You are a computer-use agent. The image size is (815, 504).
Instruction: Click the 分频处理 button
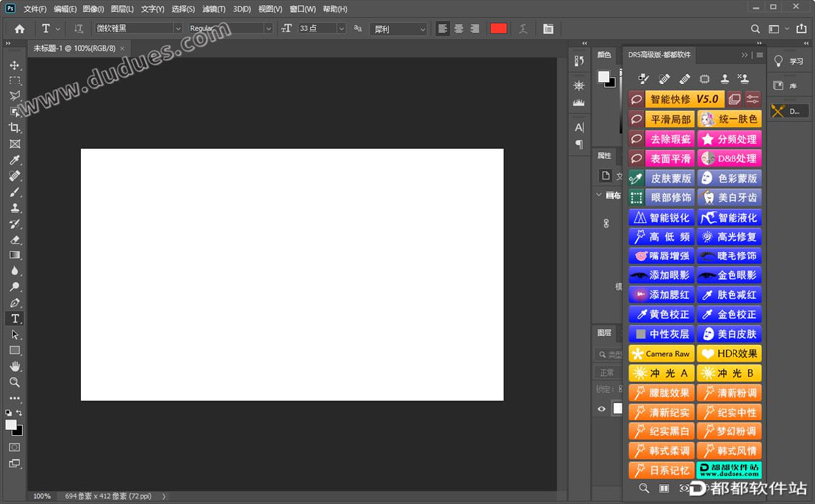[x=730, y=139]
